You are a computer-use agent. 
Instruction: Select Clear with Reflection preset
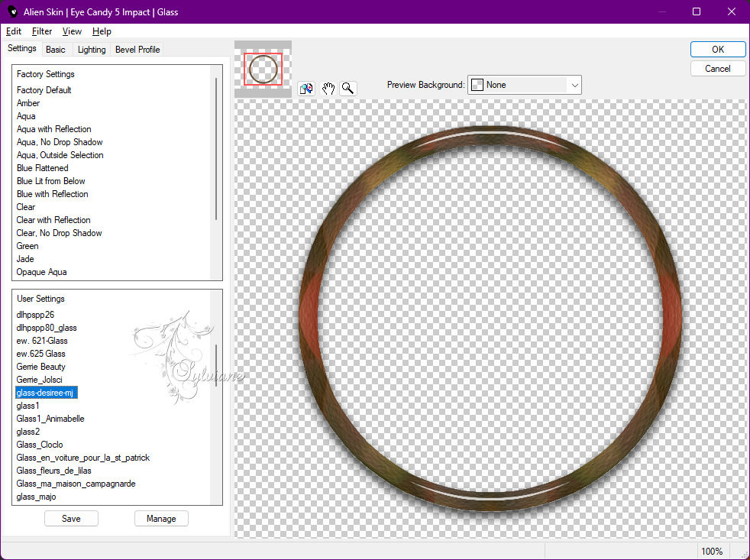[53, 220]
